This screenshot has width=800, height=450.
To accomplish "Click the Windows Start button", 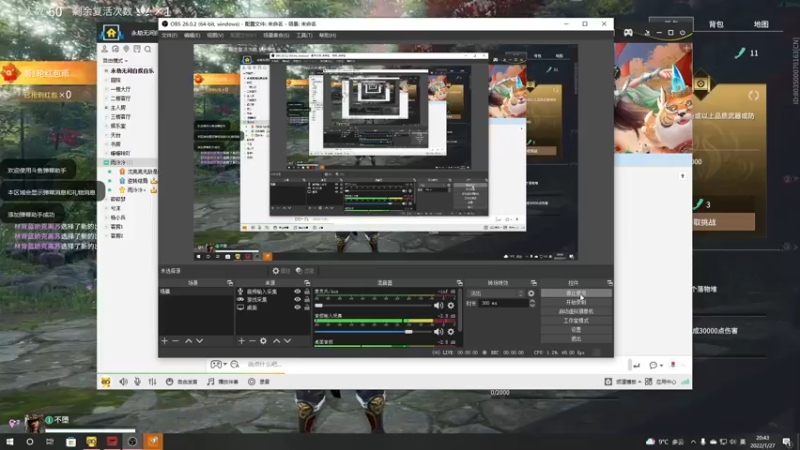I will (9, 442).
